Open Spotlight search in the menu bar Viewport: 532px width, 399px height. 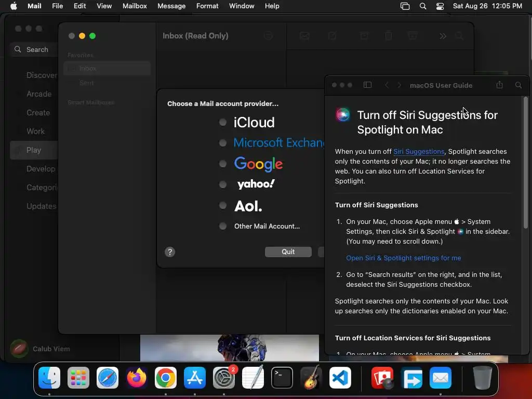pos(423,6)
